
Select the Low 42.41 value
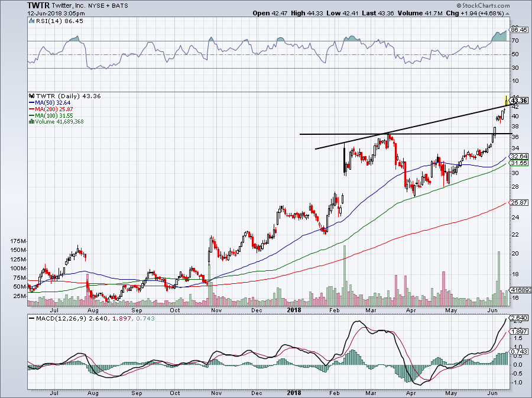342,13
